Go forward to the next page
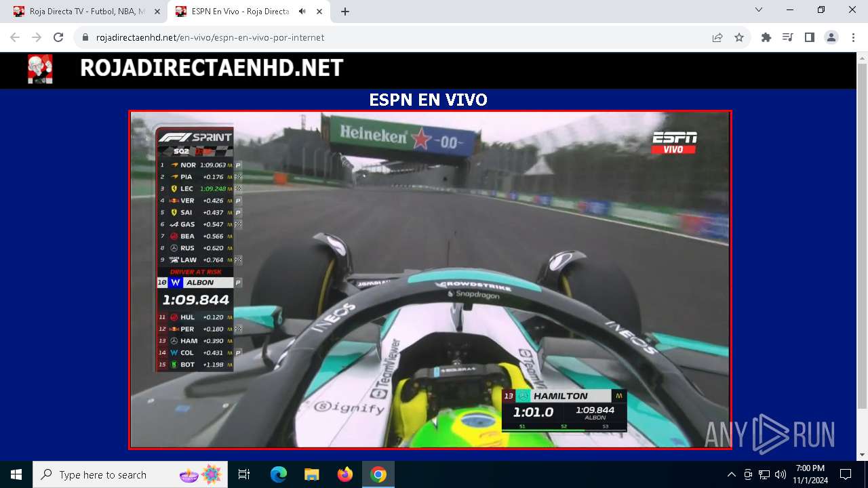 coord(37,37)
